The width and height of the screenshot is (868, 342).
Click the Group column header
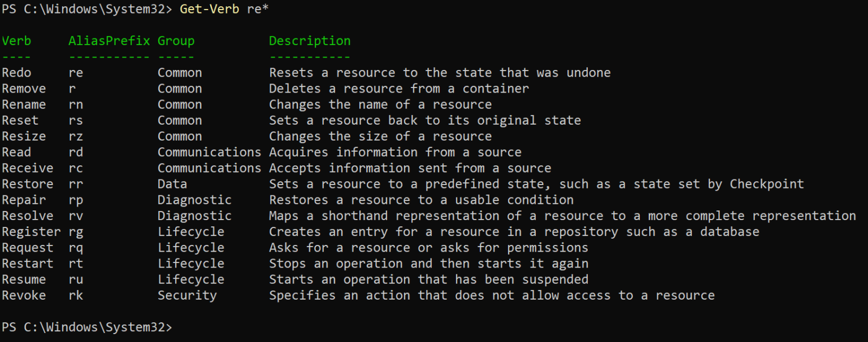coord(176,41)
